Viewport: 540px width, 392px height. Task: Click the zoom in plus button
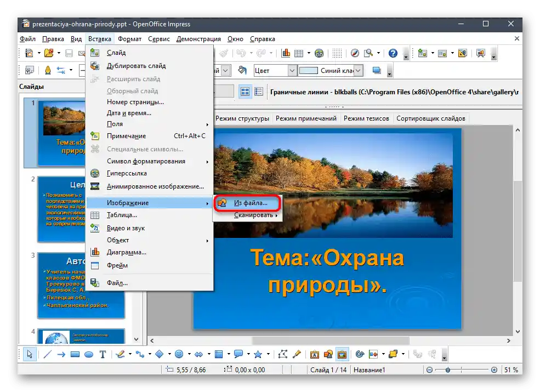494,370
